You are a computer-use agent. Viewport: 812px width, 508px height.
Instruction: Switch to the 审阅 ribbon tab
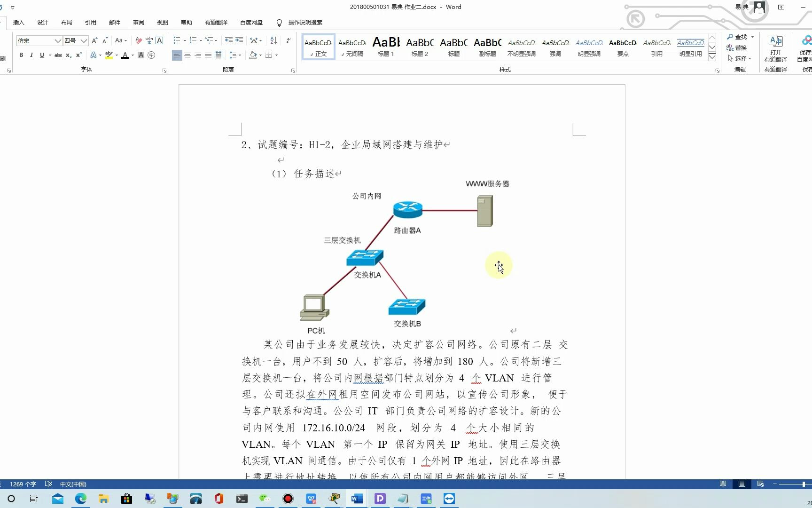[x=138, y=22]
